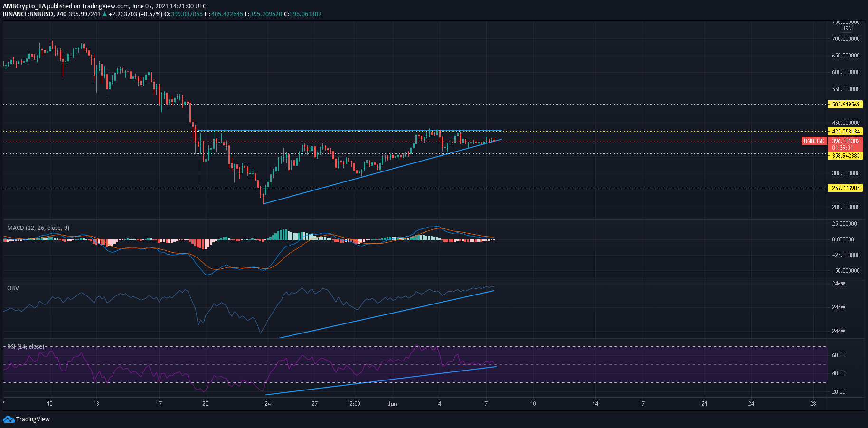This screenshot has width=868, height=428.
Task: Click the BINANCE:BNBUSD symbol label
Action: coord(28,14)
